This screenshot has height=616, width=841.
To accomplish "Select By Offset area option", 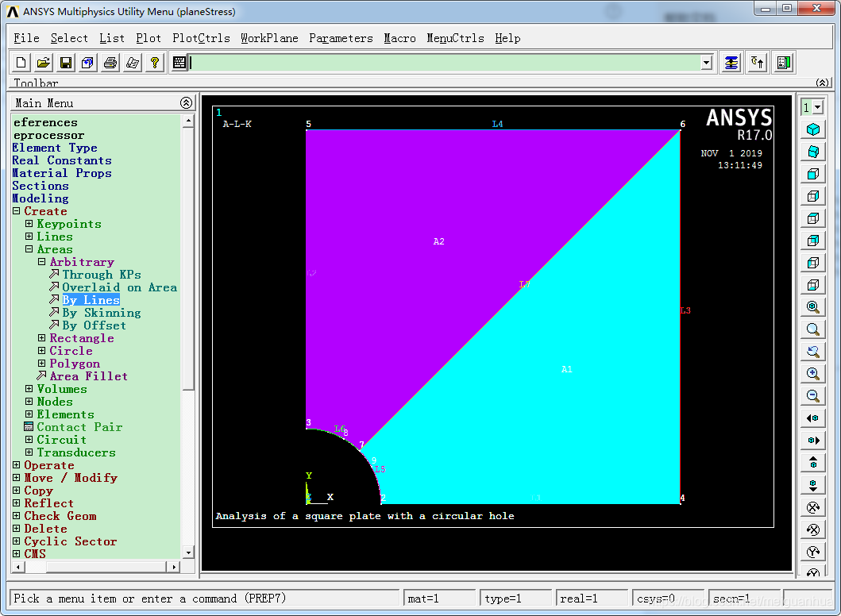I will coord(94,325).
